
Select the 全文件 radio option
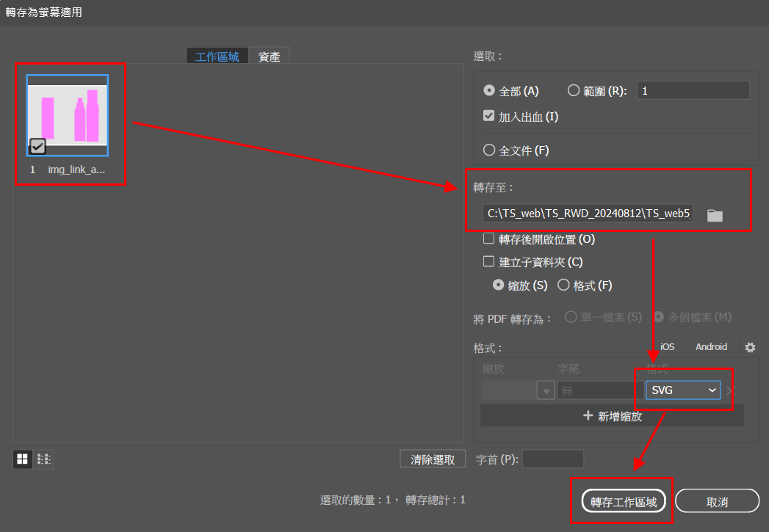489,150
